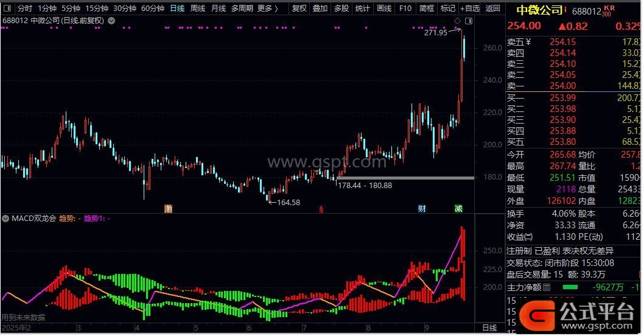The height and width of the screenshot is (336, 644).
Task: Click the side panel toggle icon beside the diamond
Action: [469, 21]
